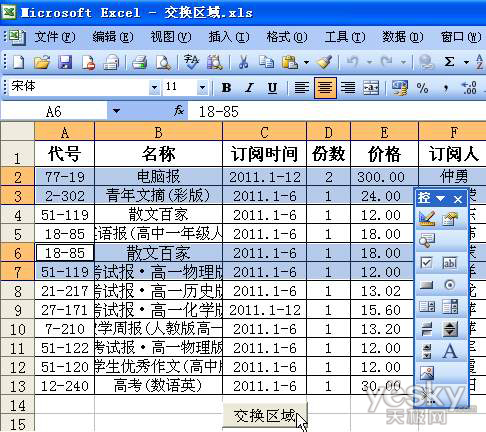Select the Text Box control
This screenshot has height=432, width=486.
(x=450, y=263)
